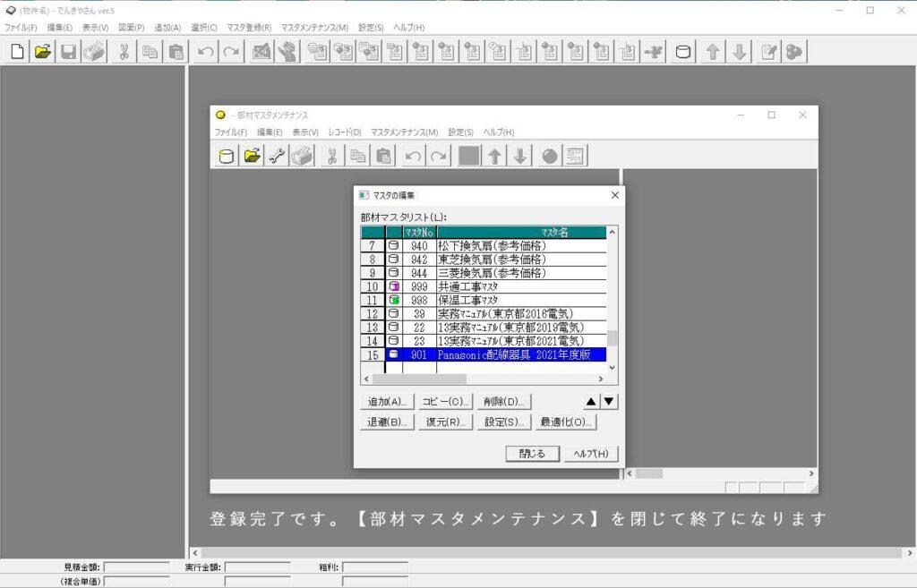This screenshot has width=917, height=588.
Task: Select the wrench tool icon in 部材マスタメンテナンス toolbar
Action: 276,155
